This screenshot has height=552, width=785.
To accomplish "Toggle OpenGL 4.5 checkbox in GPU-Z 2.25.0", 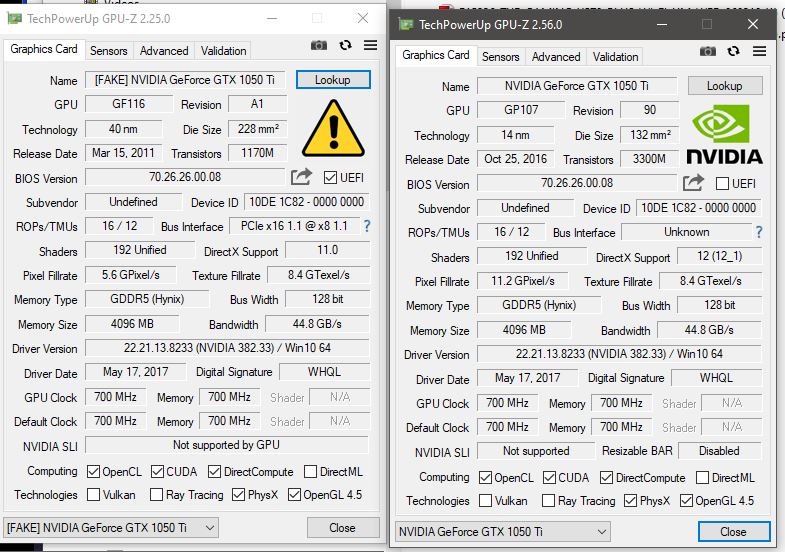I will 294,494.
